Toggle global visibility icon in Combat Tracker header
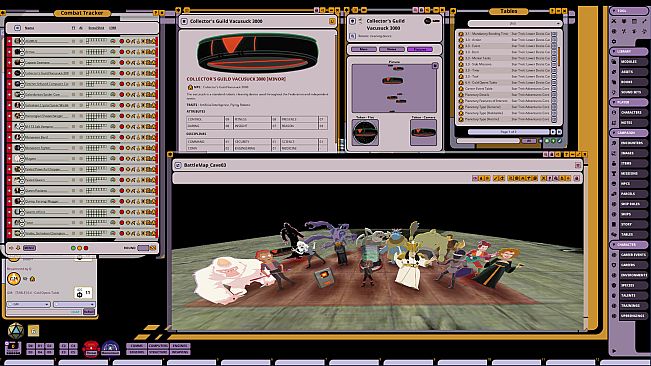Screen dimensions: 651x366 (x=17, y=28)
